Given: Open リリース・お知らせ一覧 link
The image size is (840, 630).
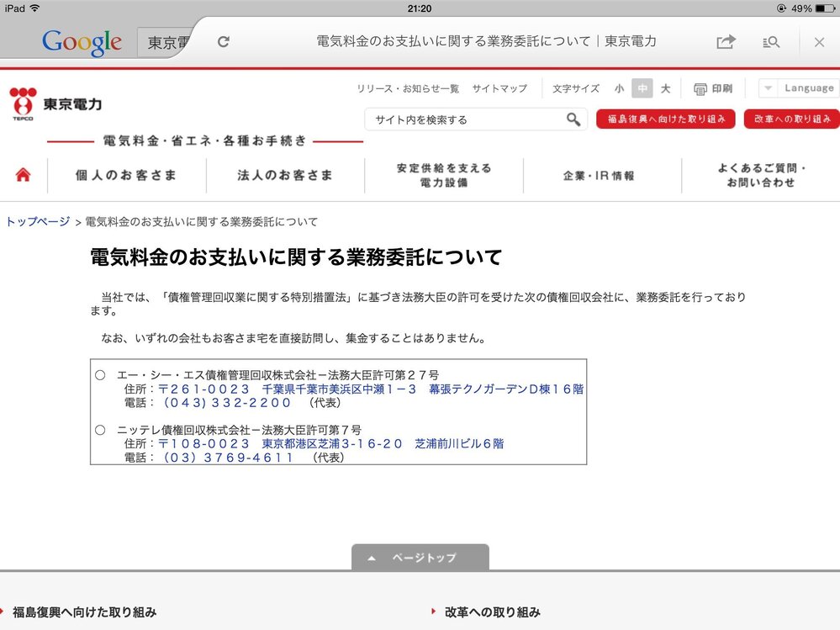Looking at the screenshot, I should click(408, 88).
